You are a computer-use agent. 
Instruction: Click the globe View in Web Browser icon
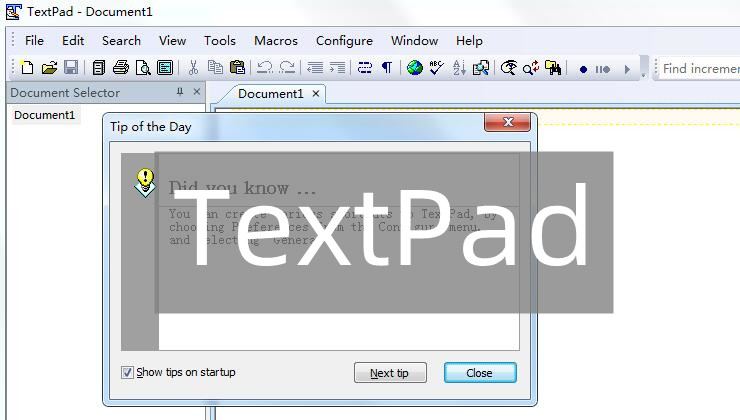(414, 68)
